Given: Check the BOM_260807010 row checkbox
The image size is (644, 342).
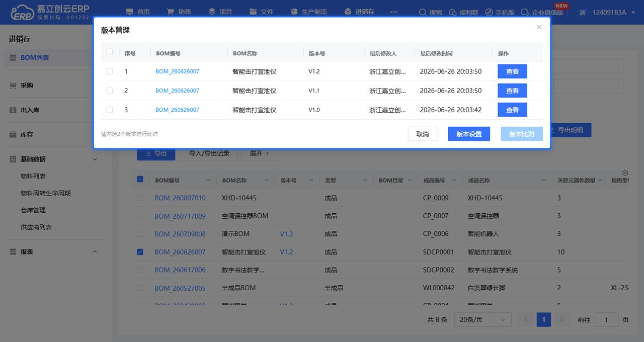Looking at the screenshot, I should (140, 198).
